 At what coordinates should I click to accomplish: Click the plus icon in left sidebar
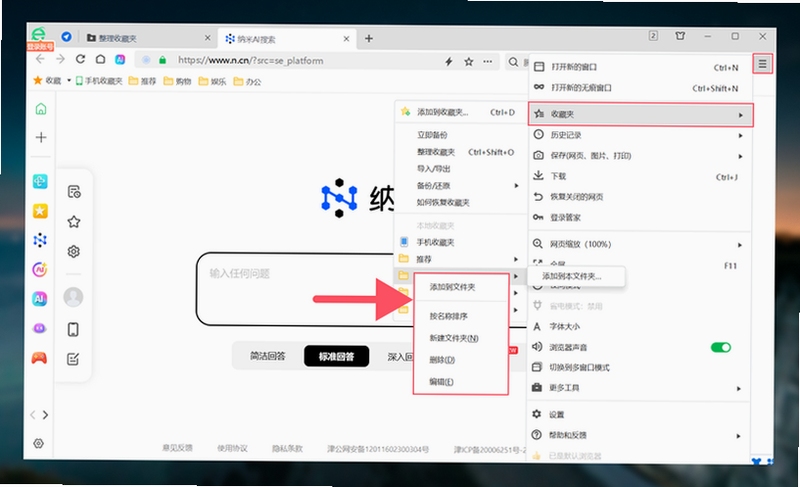pyautogui.click(x=41, y=137)
